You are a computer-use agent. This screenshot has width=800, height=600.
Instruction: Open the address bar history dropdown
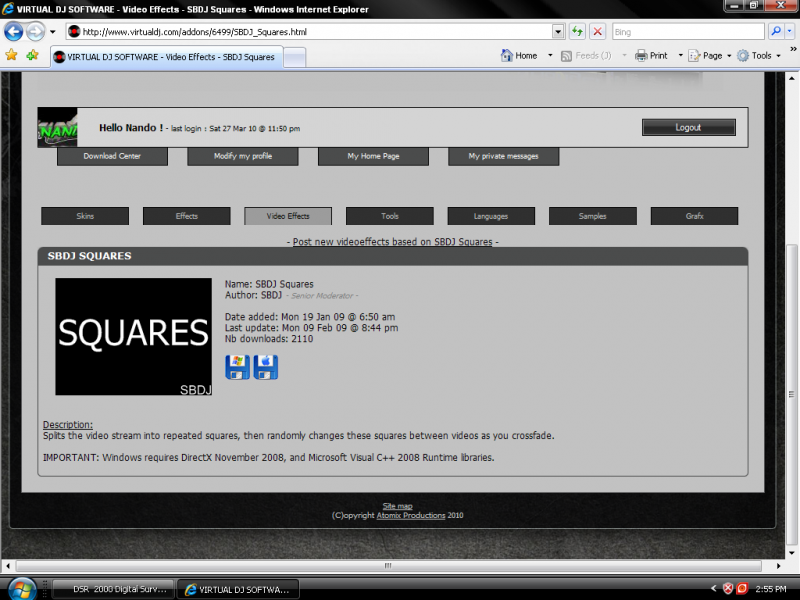[x=558, y=32]
